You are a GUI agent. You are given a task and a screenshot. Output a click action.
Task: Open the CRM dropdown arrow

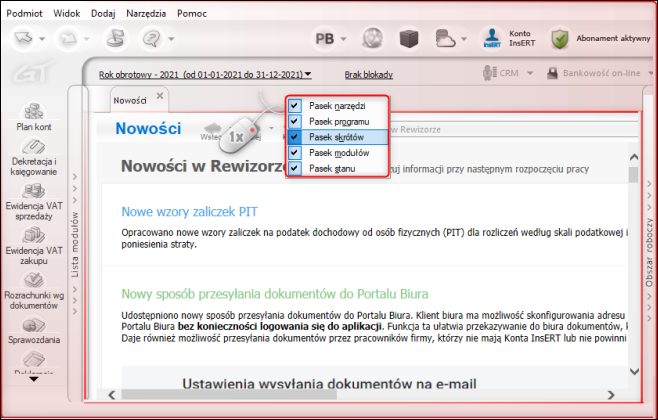point(530,73)
